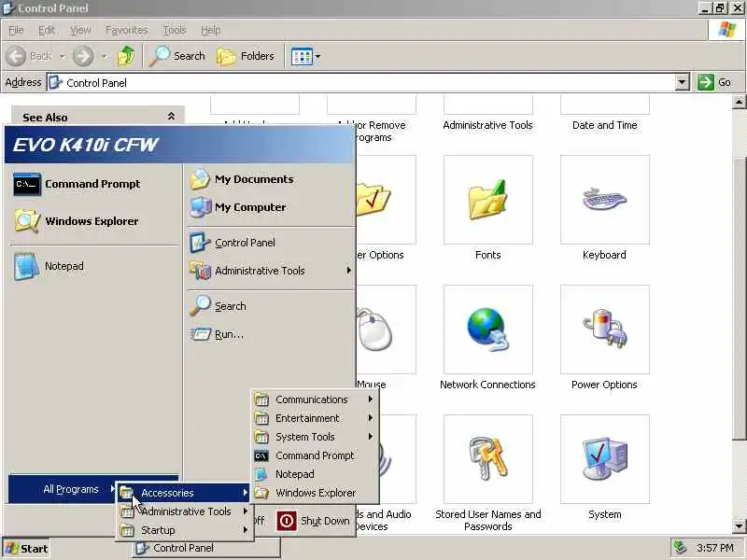Open Administrative Tools under All Programs
Screen dimensions: 747x560
(x=184, y=511)
